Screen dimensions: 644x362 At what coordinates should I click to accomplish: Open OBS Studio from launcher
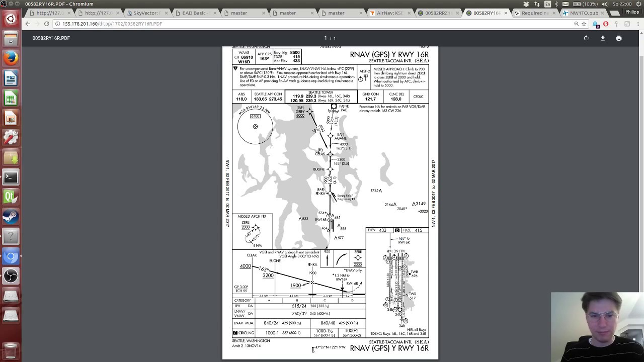11,276
